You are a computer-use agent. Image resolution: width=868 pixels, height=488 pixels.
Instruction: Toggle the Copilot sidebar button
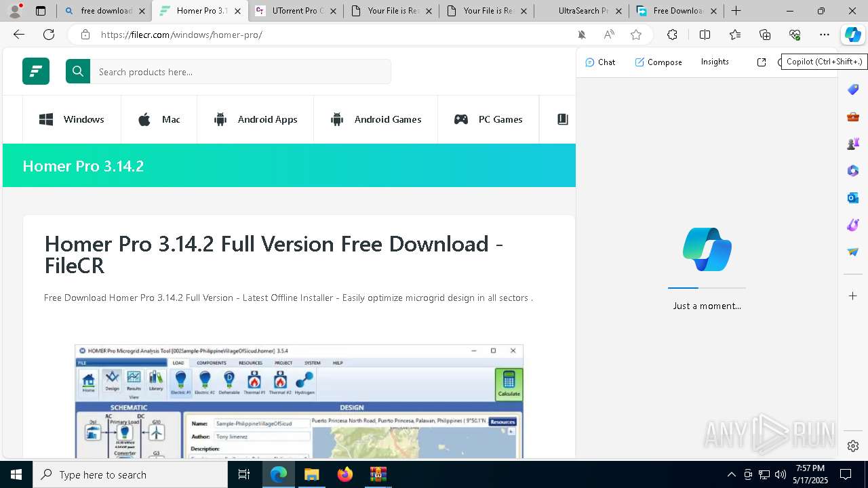pyautogui.click(x=853, y=35)
